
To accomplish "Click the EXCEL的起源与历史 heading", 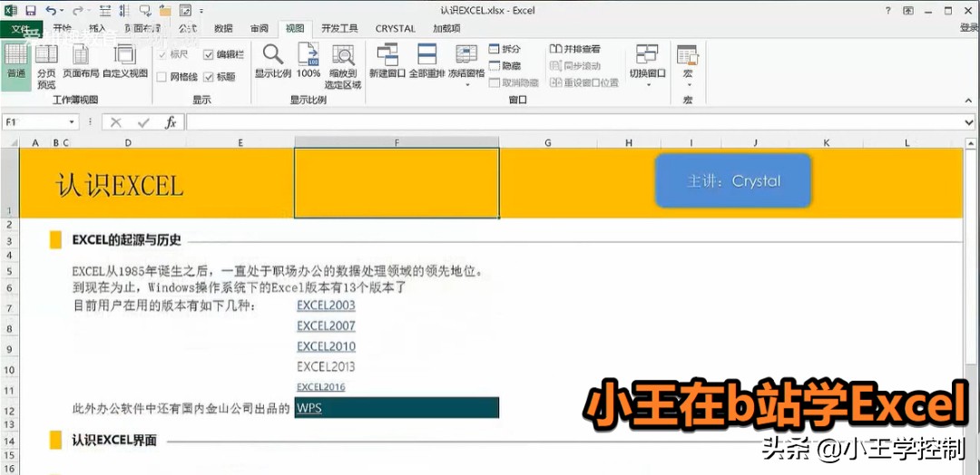I will point(126,239).
